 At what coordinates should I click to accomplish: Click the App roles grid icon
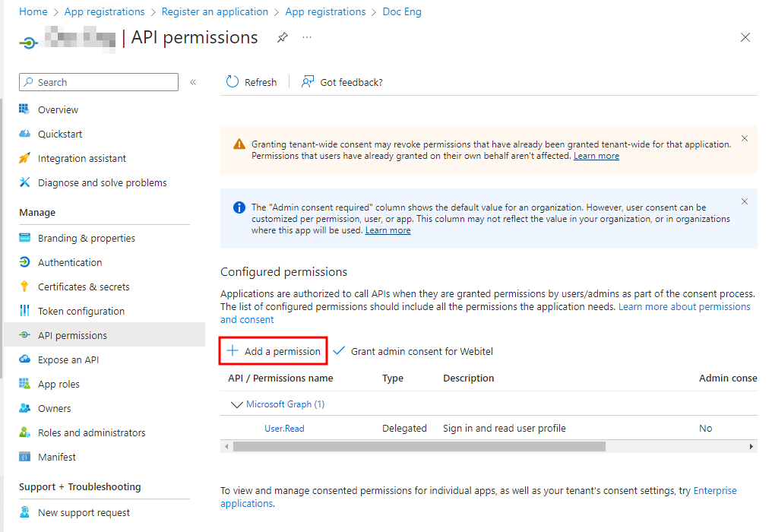pos(24,383)
